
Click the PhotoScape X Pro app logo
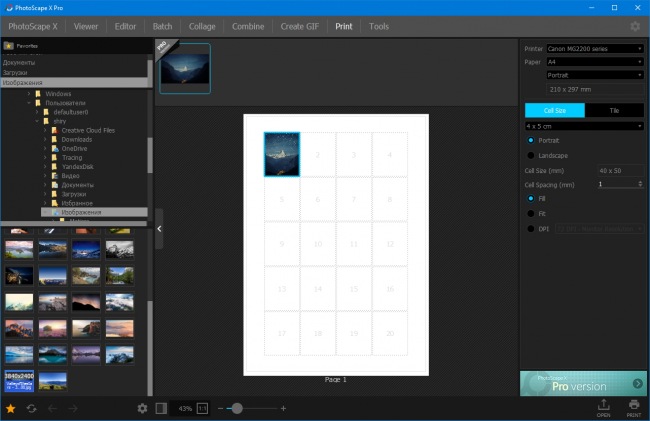point(9,7)
